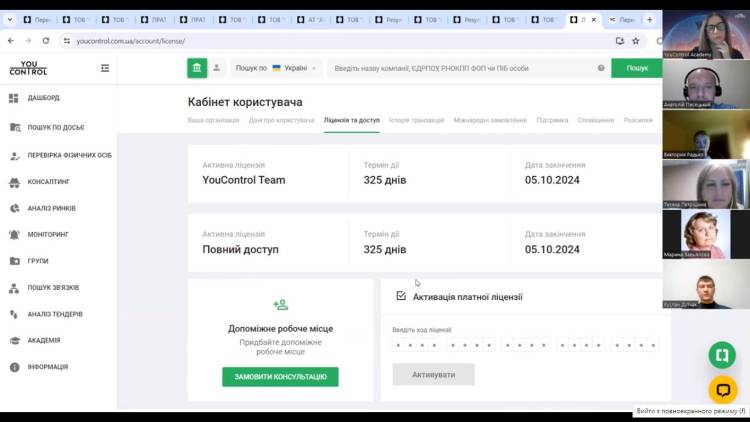750x422 pixels.
Task: Switch to the Історія транзакцій tab
Action: [x=416, y=120]
